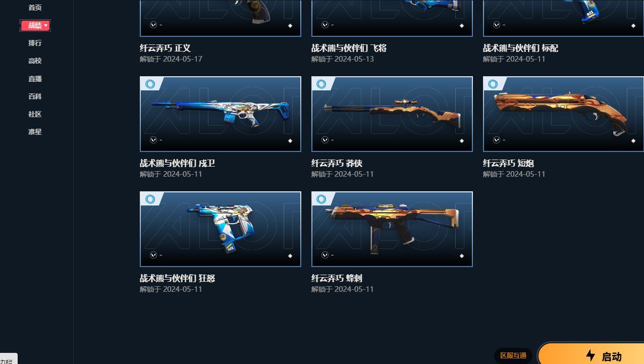Viewport: 644px width, 364px height.
Task: Click the 区服互通 label button
Action: [x=513, y=355]
